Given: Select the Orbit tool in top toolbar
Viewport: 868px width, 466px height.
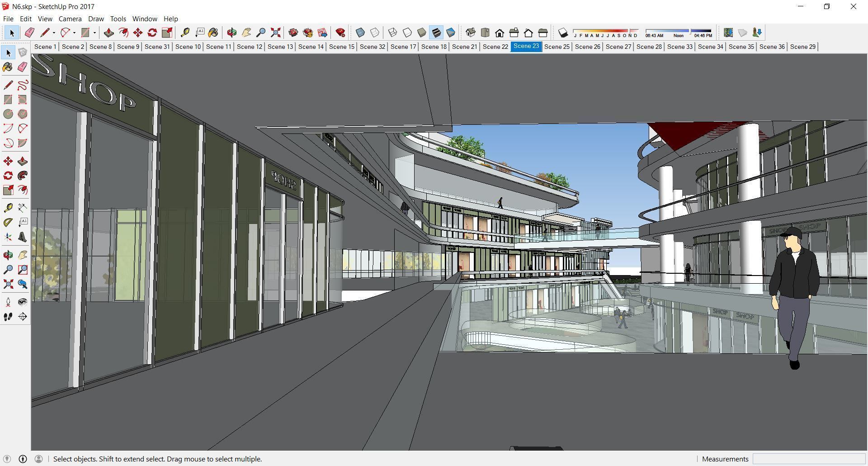Looking at the screenshot, I should tap(232, 33).
